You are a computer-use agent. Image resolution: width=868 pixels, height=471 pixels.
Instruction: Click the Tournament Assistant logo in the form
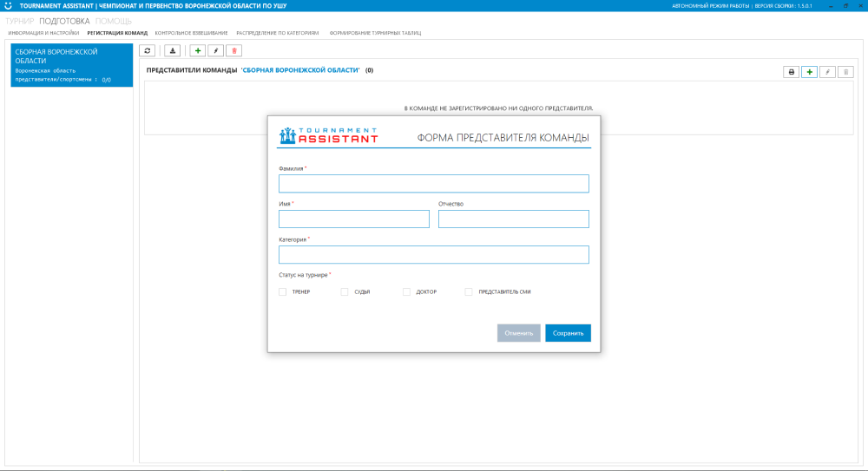329,135
